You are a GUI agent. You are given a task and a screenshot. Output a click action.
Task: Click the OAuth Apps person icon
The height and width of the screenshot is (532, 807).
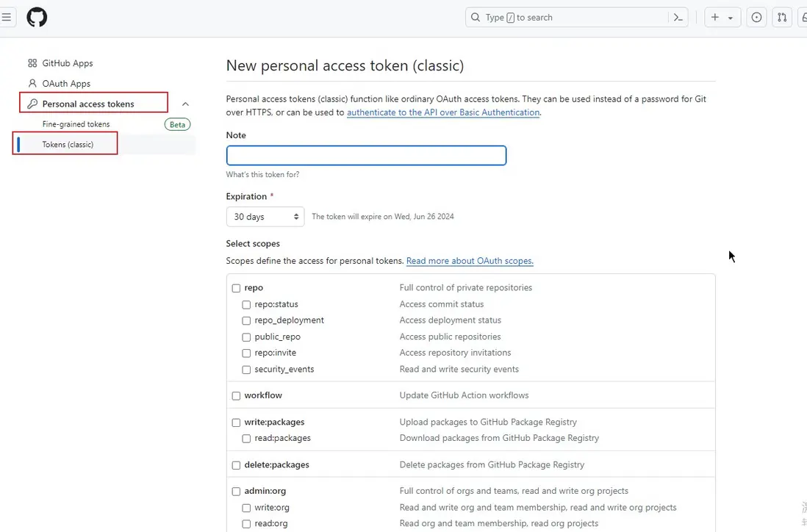pos(32,84)
